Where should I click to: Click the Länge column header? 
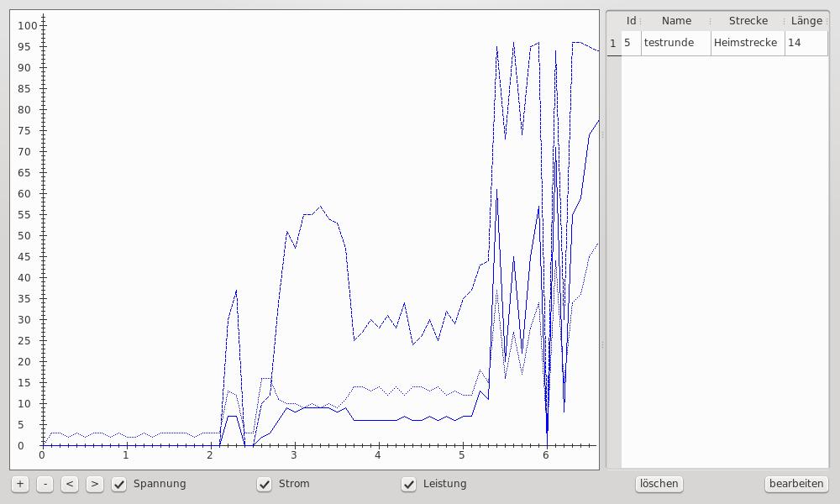tap(806, 21)
